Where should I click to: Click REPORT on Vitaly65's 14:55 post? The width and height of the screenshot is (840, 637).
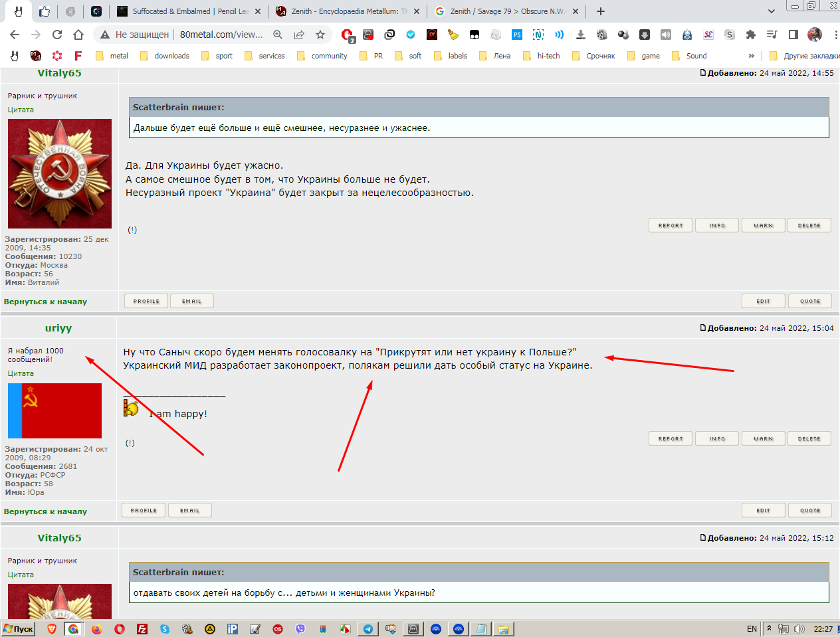tap(671, 225)
